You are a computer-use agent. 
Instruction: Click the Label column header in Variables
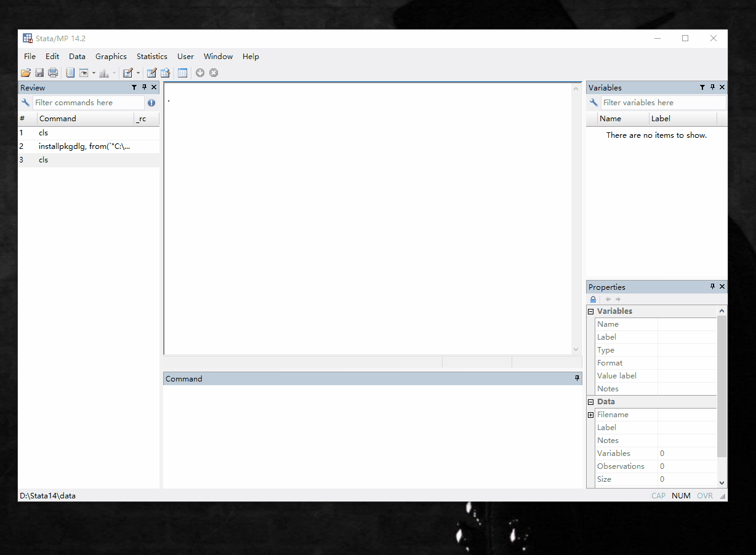pyautogui.click(x=661, y=119)
